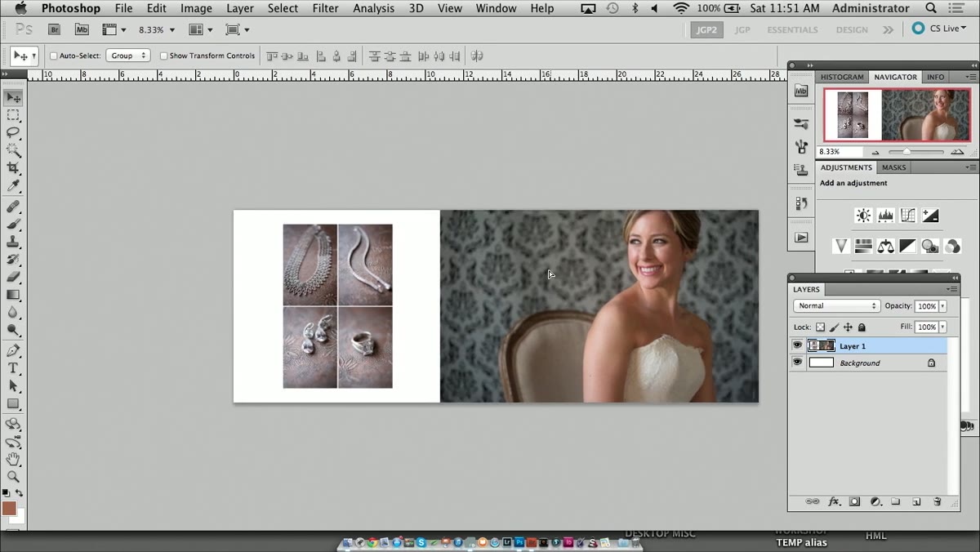
Task: Open the Auto-Select Group dropdown
Action: tap(128, 56)
